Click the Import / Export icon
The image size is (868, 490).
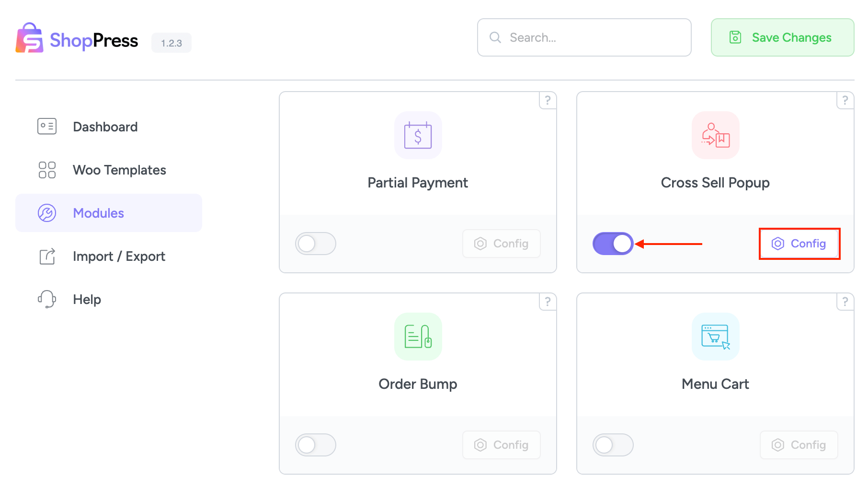[x=46, y=256]
